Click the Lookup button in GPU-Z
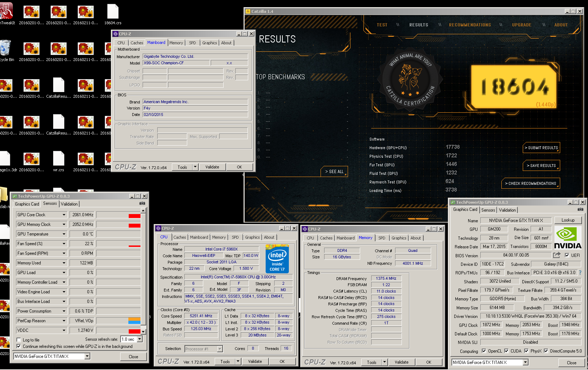The width and height of the screenshot is (588, 370). click(568, 220)
